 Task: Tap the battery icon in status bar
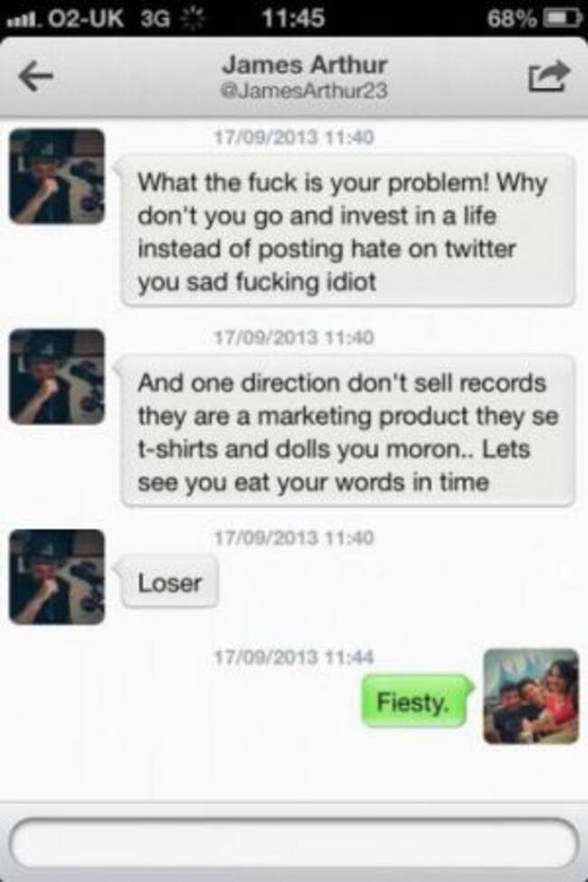563,19
